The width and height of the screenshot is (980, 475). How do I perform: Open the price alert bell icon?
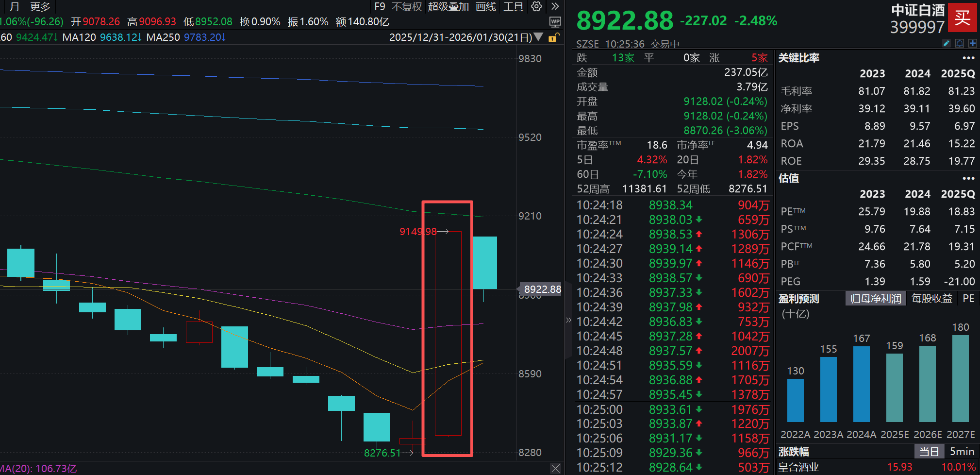point(959,43)
